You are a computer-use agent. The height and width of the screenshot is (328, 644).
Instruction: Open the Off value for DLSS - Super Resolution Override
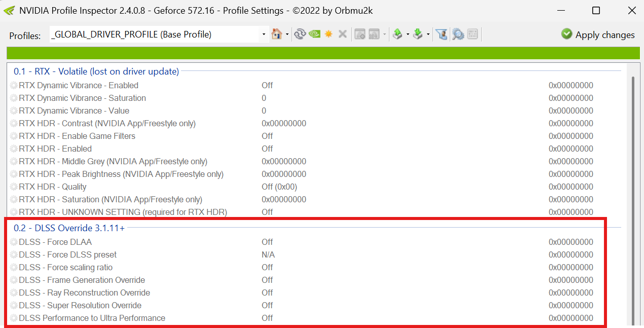click(x=267, y=305)
